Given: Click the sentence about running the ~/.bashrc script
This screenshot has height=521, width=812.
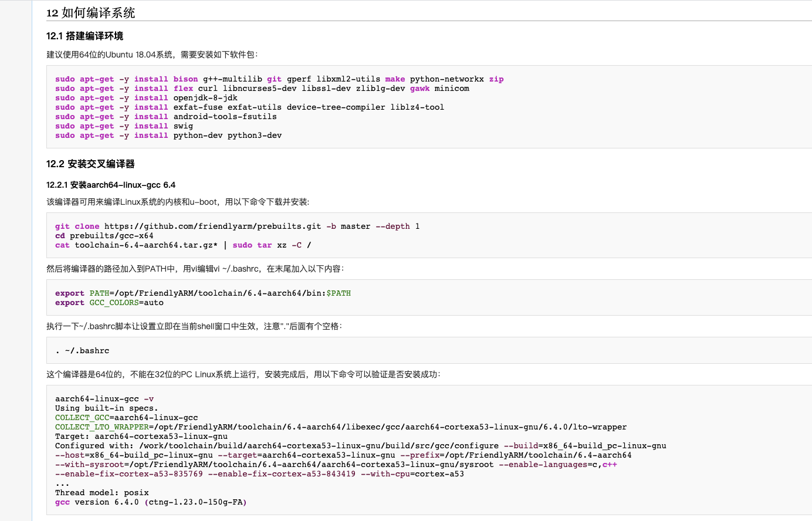Looking at the screenshot, I should pyautogui.click(x=194, y=326).
